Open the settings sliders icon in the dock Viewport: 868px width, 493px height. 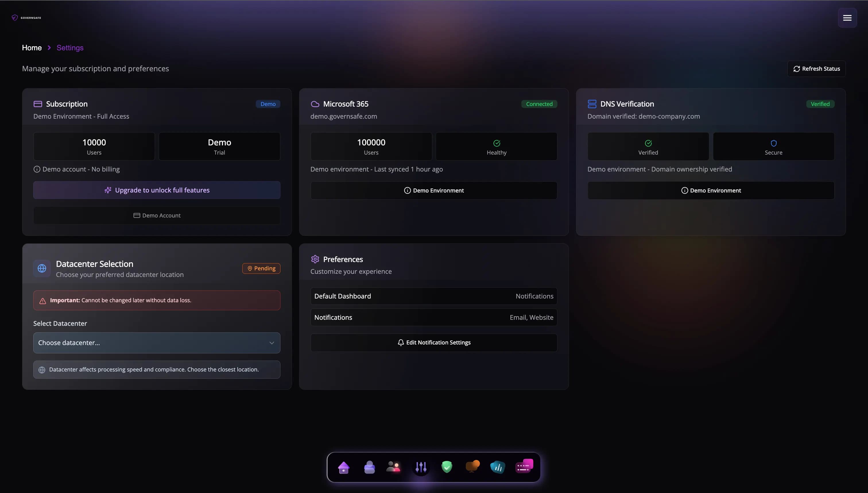421,467
